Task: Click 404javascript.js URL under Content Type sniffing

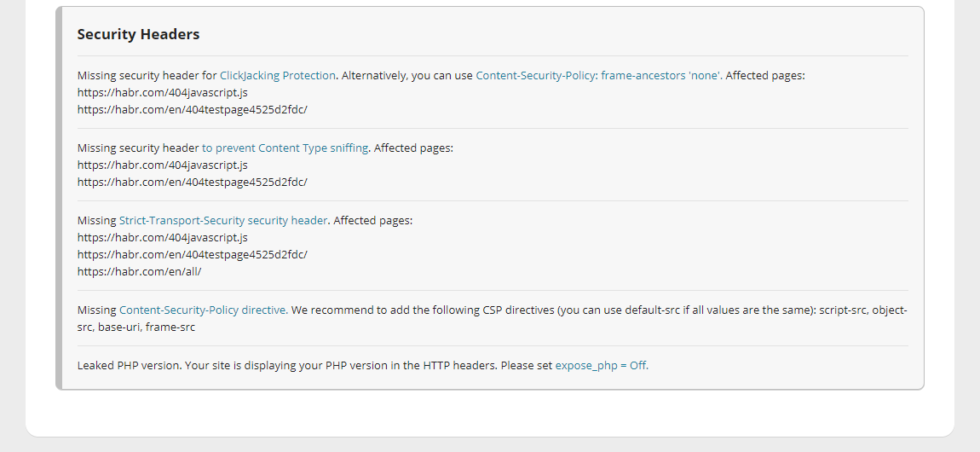Action: click(x=162, y=165)
